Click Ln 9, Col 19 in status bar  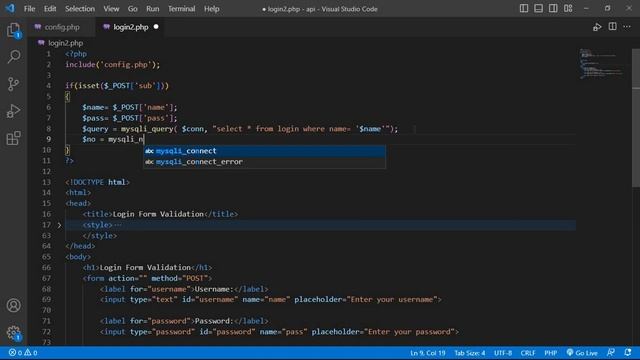click(x=428, y=353)
